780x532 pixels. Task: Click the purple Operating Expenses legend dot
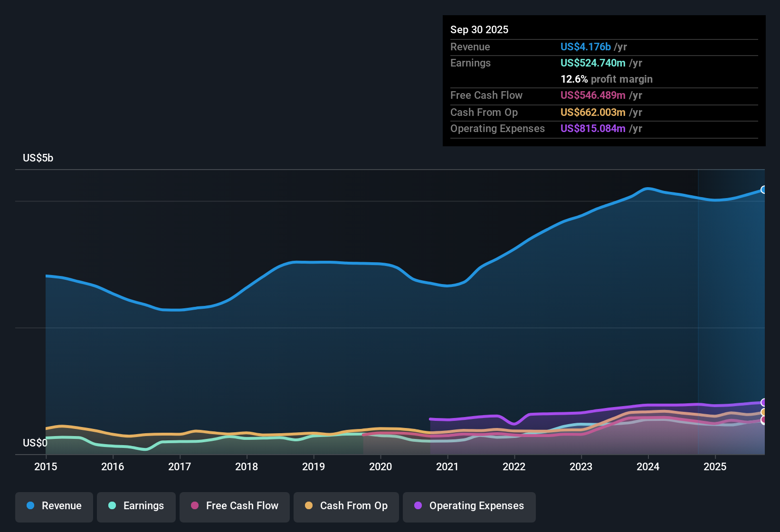point(417,506)
